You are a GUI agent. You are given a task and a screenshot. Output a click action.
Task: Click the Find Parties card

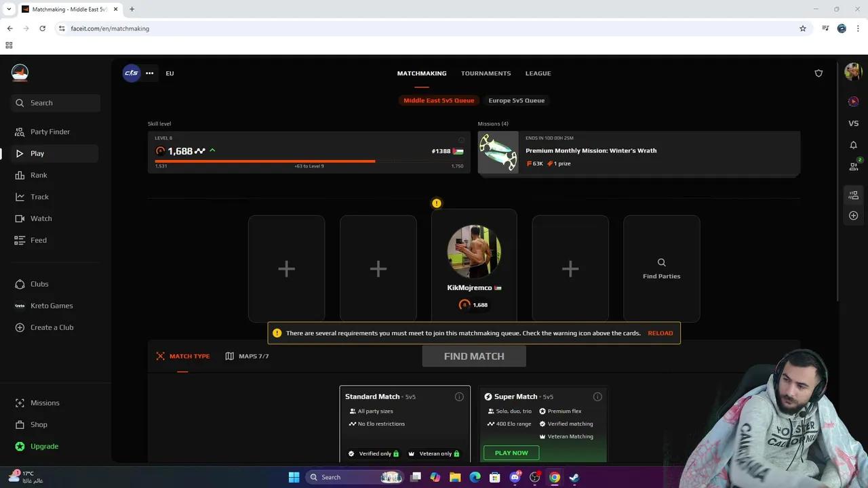click(662, 268)
